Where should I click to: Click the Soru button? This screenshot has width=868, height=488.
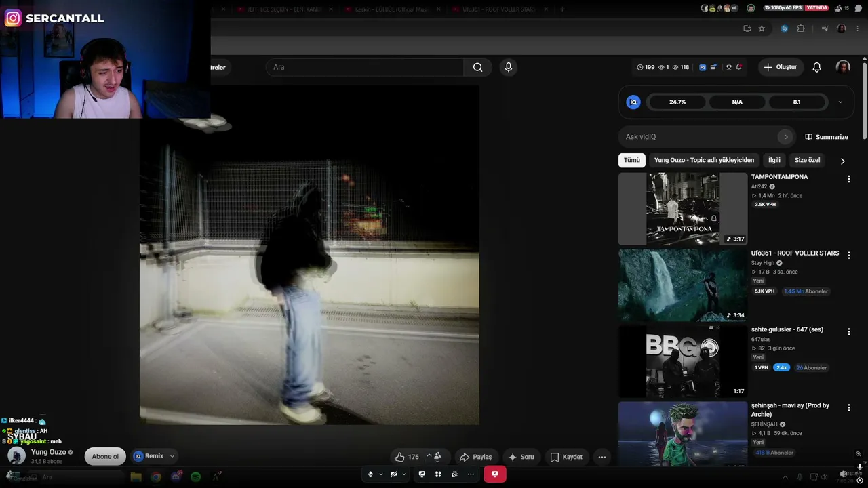coord(521,457)
